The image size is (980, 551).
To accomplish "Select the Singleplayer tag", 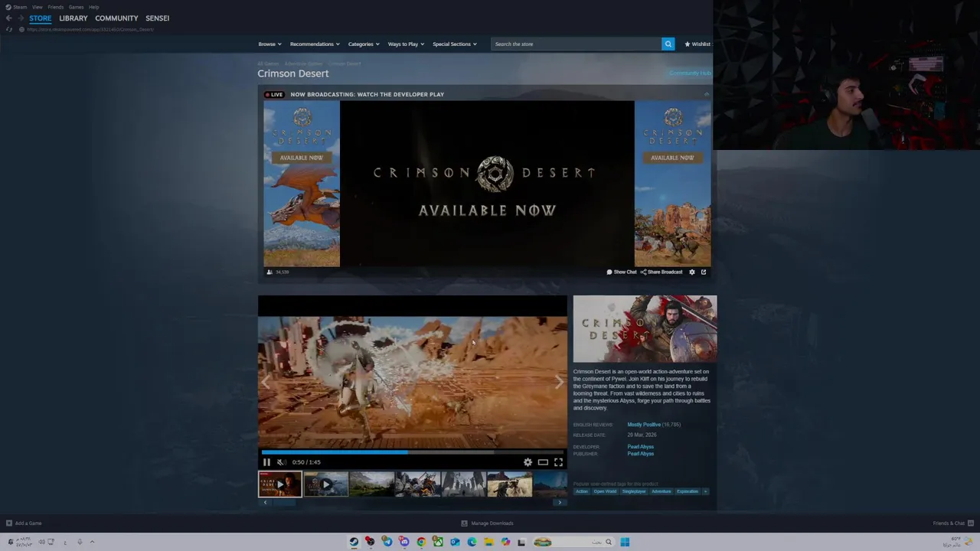I will (x=634, y=491).
